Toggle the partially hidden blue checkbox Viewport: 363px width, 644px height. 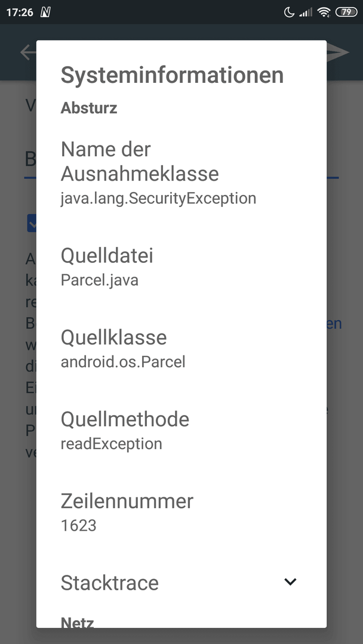click(32, 223)
